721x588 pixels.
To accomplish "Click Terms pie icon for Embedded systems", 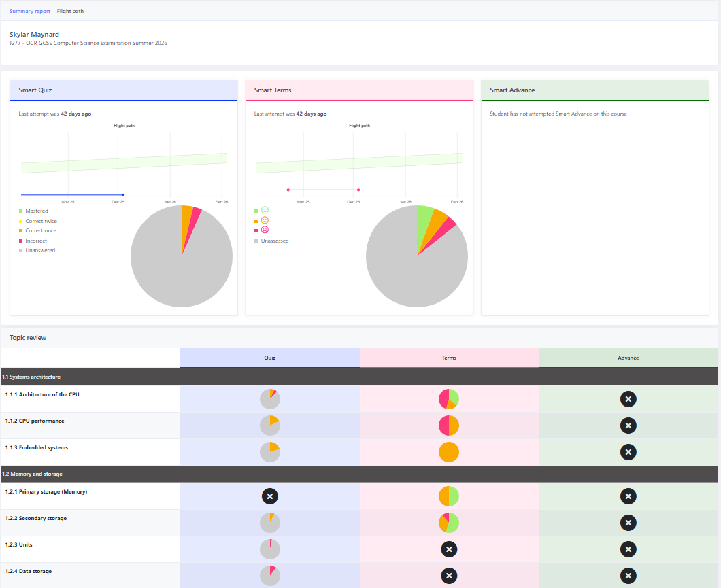I will click(x=449, y=452).
